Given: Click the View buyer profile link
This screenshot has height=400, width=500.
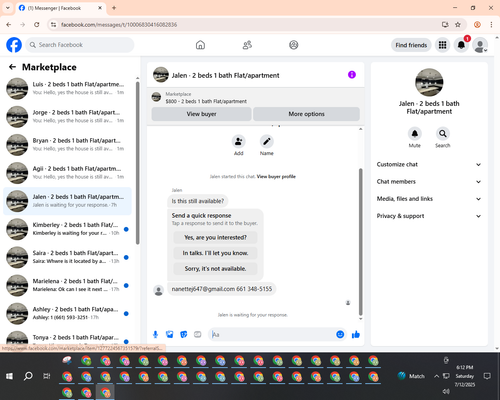Looking at the screenshot, I should click(276, 177).
